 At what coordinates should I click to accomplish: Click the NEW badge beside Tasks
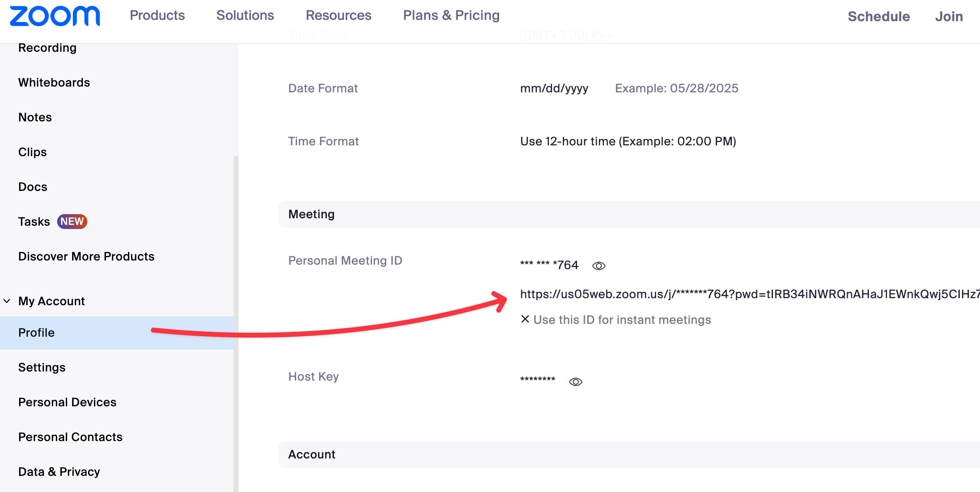(72, 222)
